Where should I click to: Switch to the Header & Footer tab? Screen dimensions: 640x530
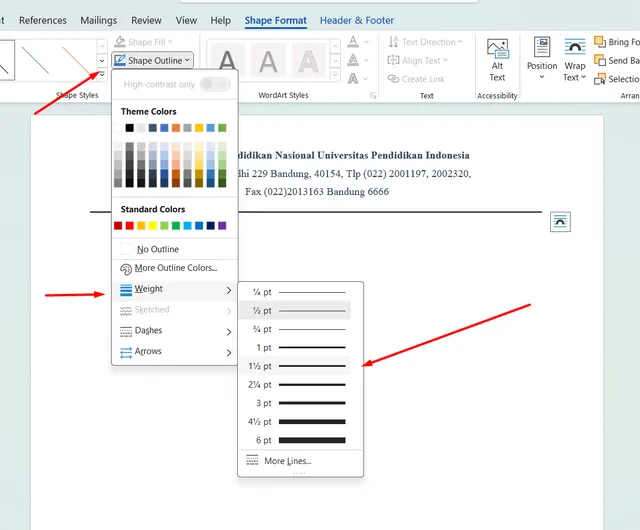[357, 20]
